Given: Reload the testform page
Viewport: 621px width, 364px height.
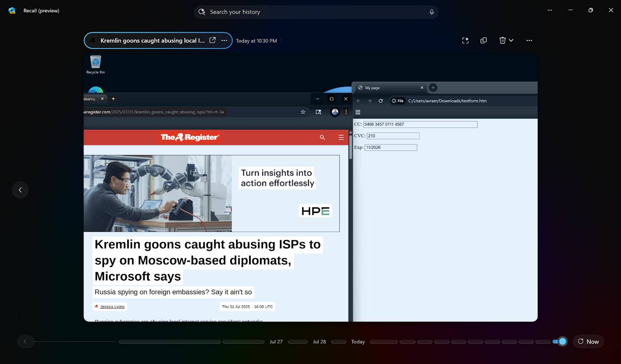Looking at the screenshot, I should (x=381, y=101).
